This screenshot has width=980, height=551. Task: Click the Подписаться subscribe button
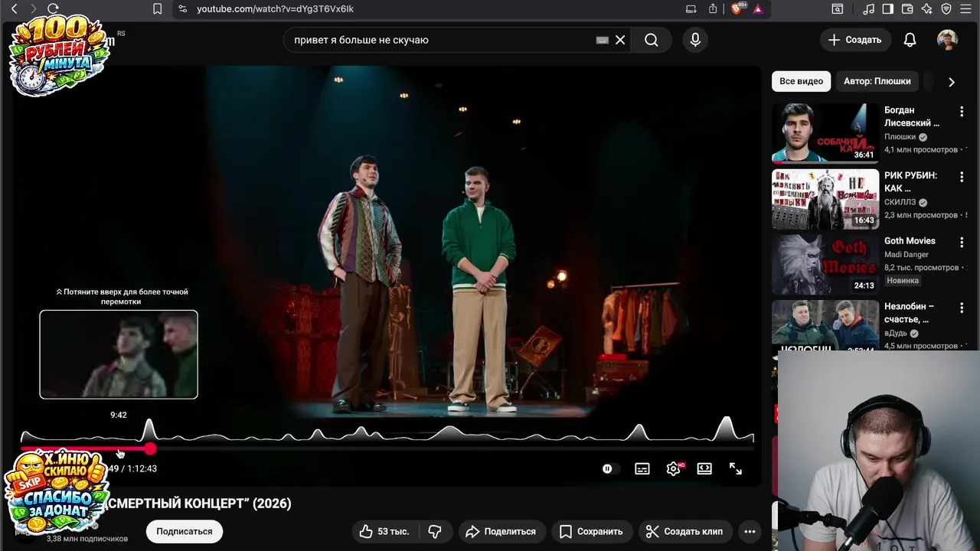[184, 531]
